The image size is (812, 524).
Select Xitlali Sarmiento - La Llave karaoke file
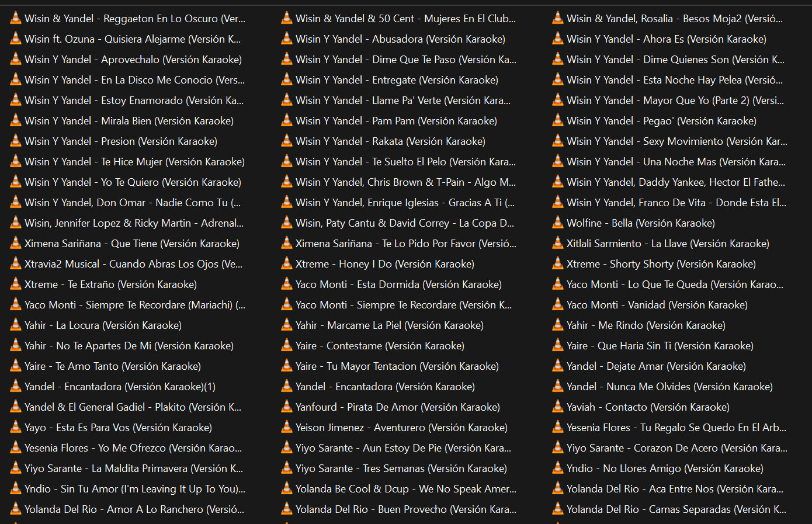click(667, 244)
